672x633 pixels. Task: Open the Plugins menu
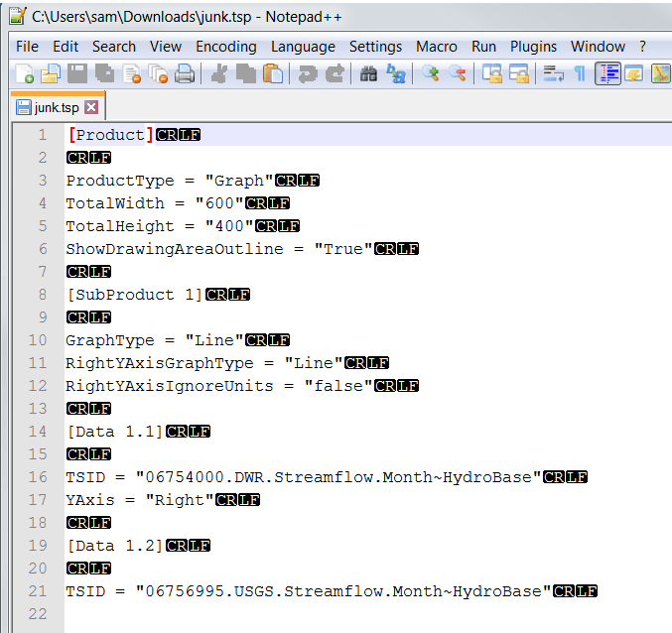click(533, 47)
